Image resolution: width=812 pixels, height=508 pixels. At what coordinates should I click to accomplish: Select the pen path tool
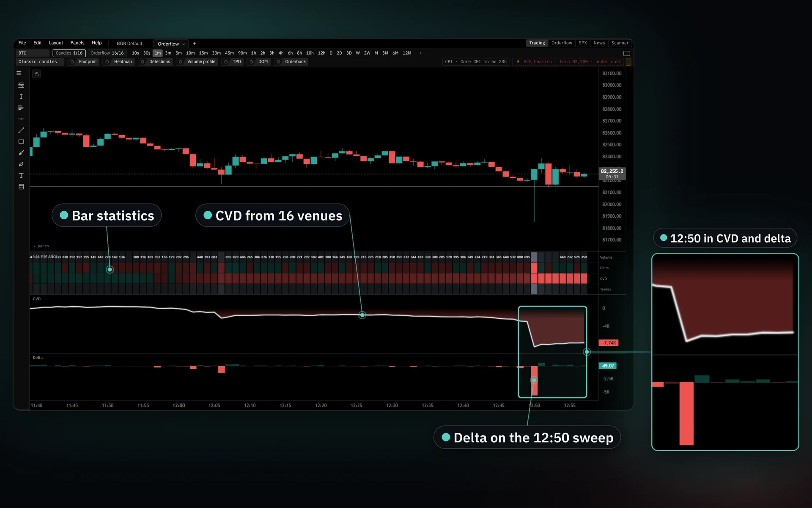tap(21, 164)
